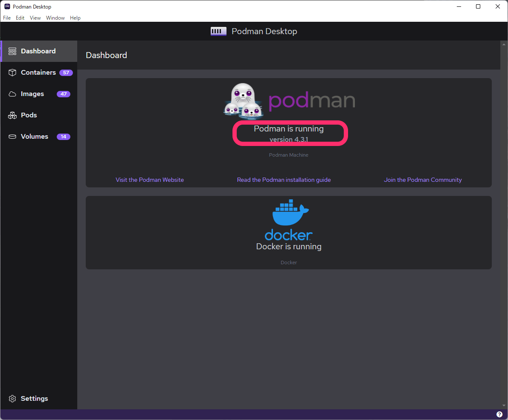Click the Podman Desktop title bar logo icon
The width and height of the screenshot is (508, 420).
click(x=218, y=31)
